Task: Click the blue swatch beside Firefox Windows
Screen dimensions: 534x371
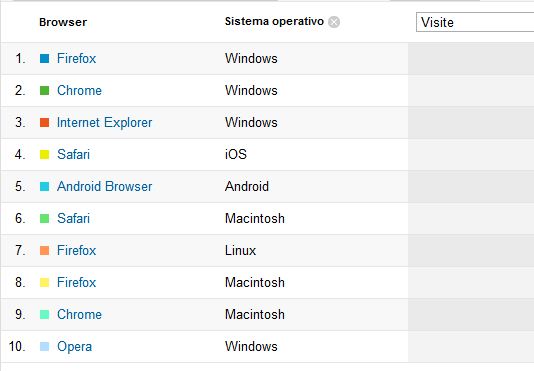Action: (x=45, y=59)
